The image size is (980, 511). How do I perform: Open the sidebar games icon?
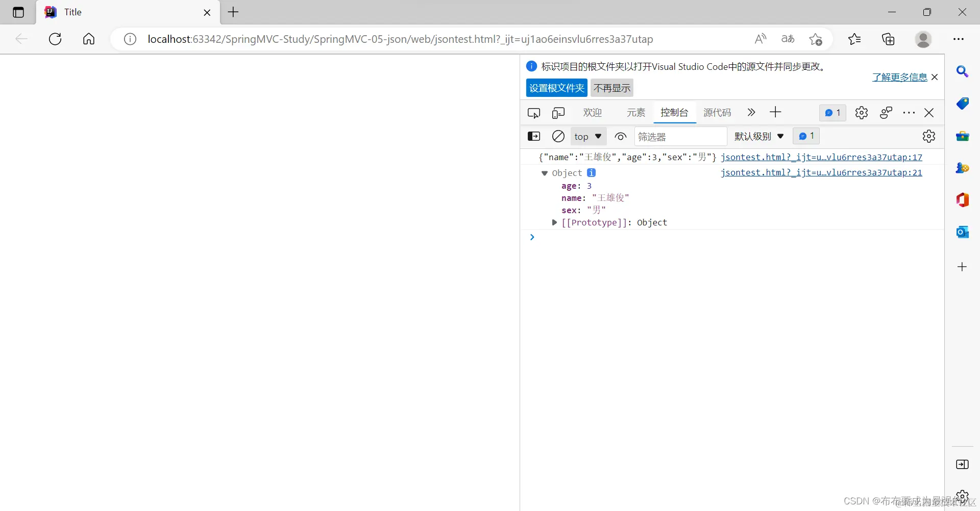[962, 168]
